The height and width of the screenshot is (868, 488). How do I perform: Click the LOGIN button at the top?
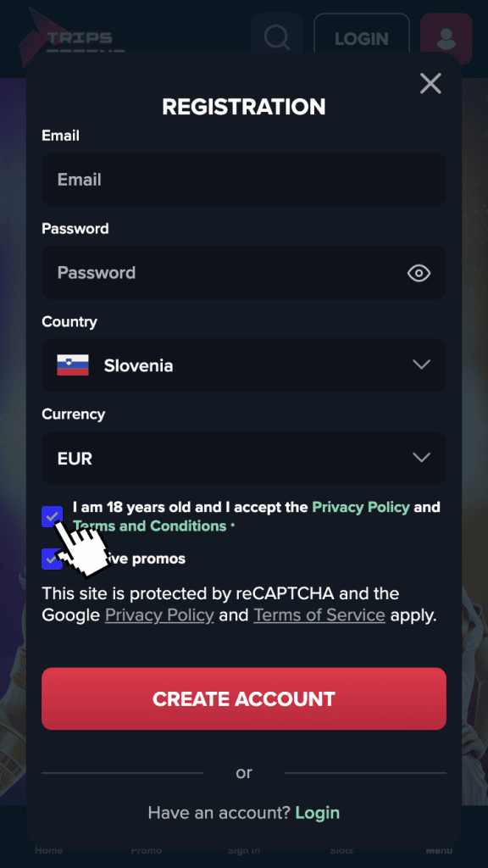tap(361, 37)
